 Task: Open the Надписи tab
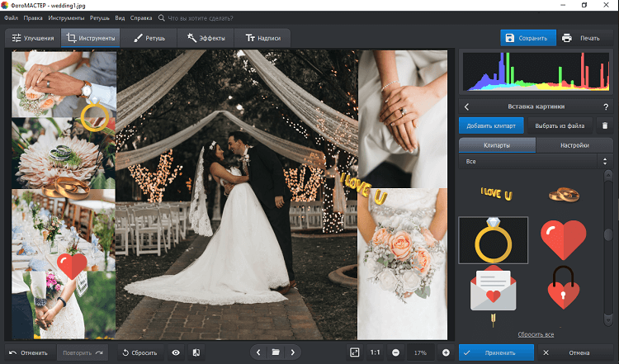[x=262, y=38]
